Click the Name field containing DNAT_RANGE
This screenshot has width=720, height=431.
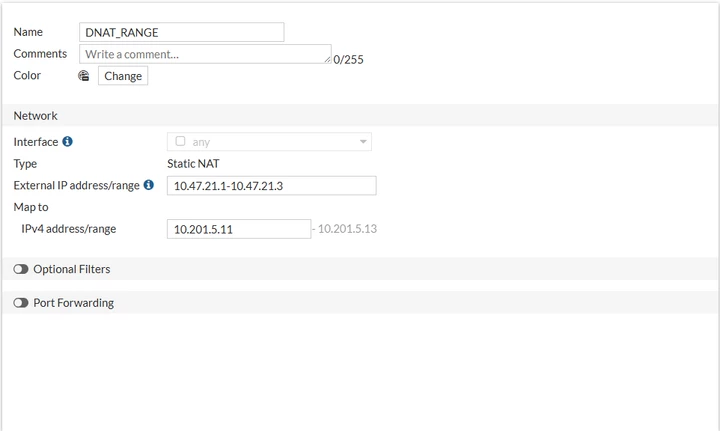click(x=181, y=32)
